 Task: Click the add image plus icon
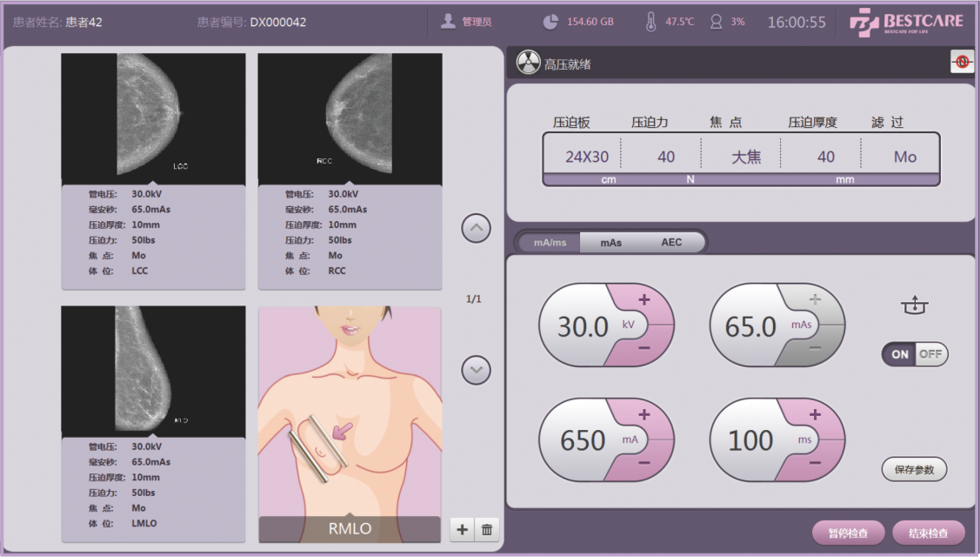[462, 529]
